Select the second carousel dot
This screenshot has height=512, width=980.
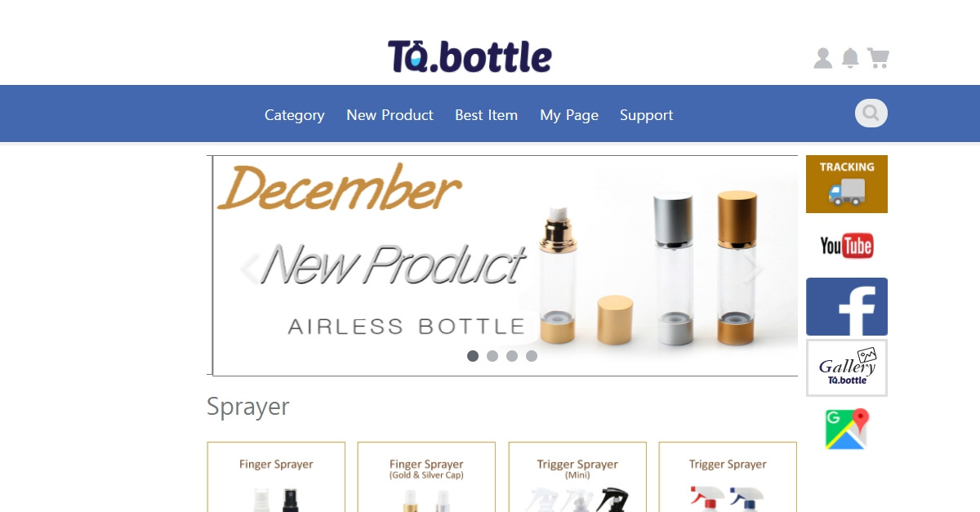tap(492, 356)
